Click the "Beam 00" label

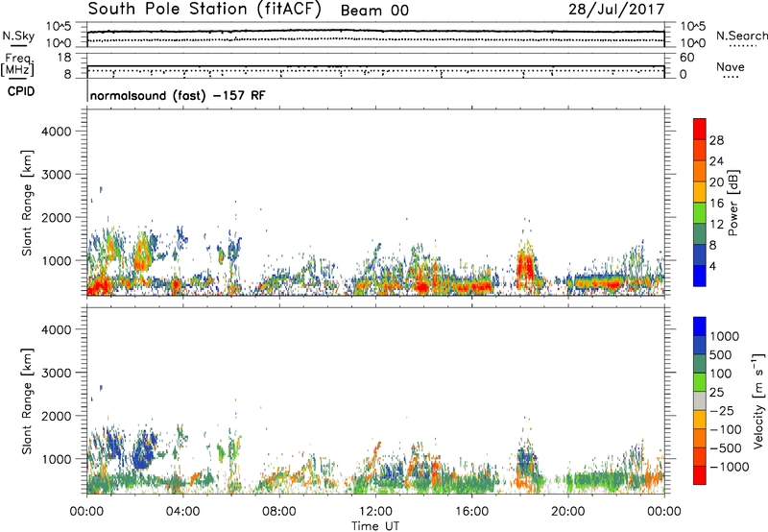pos(374,11)
